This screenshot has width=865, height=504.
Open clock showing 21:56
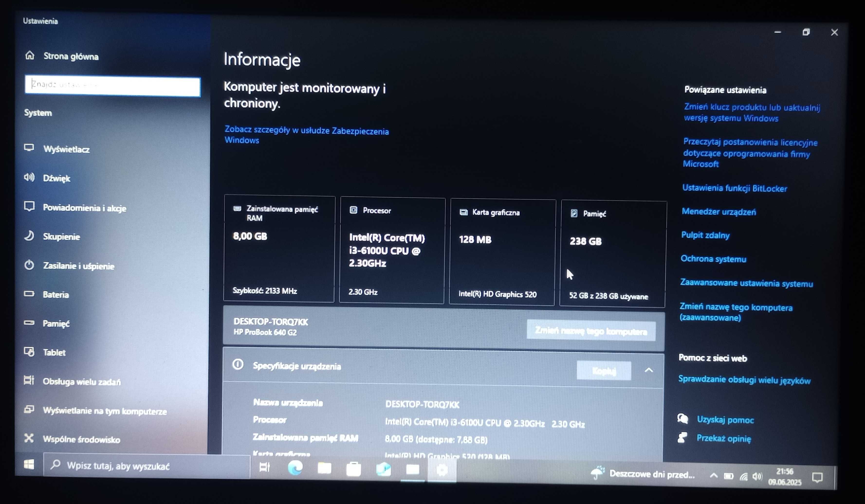[785, 477]
